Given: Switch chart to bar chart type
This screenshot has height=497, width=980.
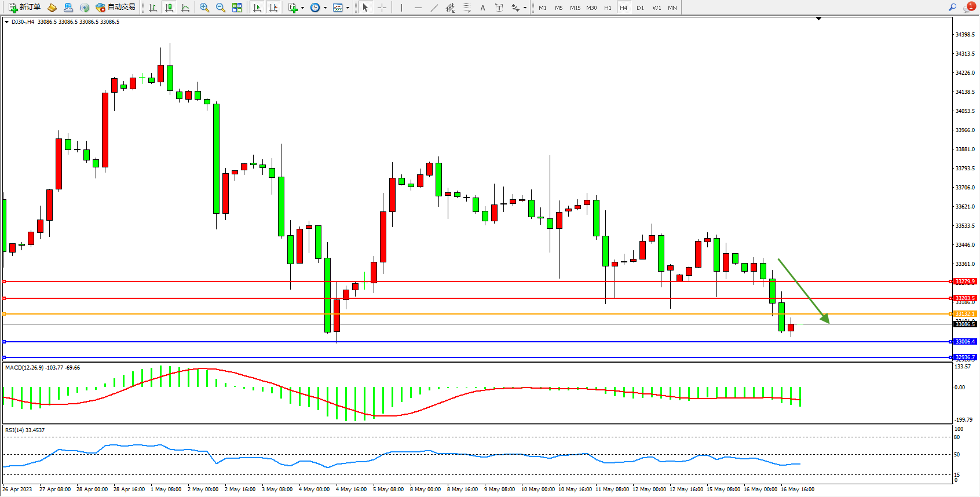Looking at the screenshot, I should [x=153, y=8].
